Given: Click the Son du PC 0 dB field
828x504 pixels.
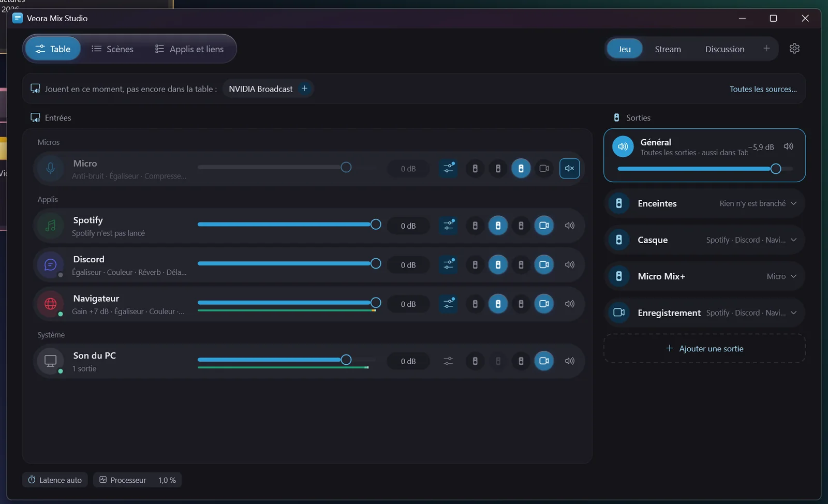Looking at the screenshot, I should [x=408, y=361].
